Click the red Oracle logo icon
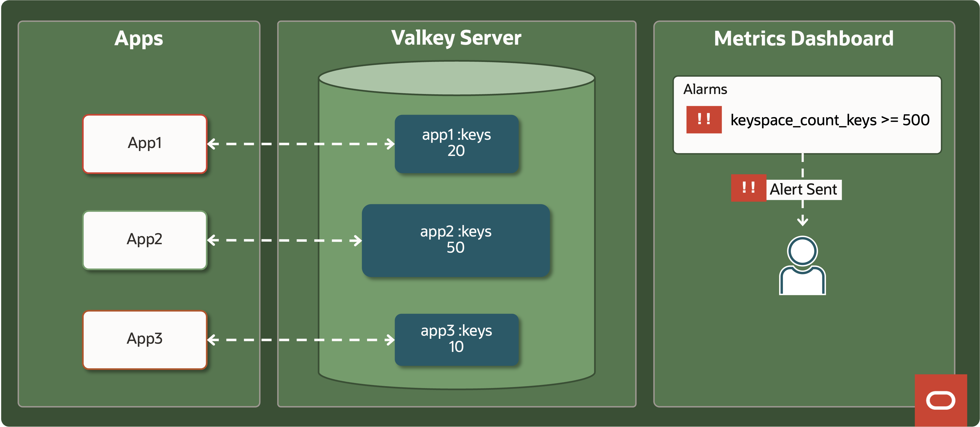Image resolution: width=980 pixels, height=427 pixels. (941, 400)
